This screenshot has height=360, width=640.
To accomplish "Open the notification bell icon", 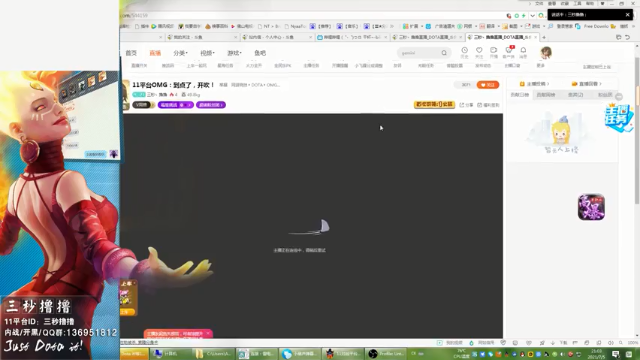I will click(523, 50).
